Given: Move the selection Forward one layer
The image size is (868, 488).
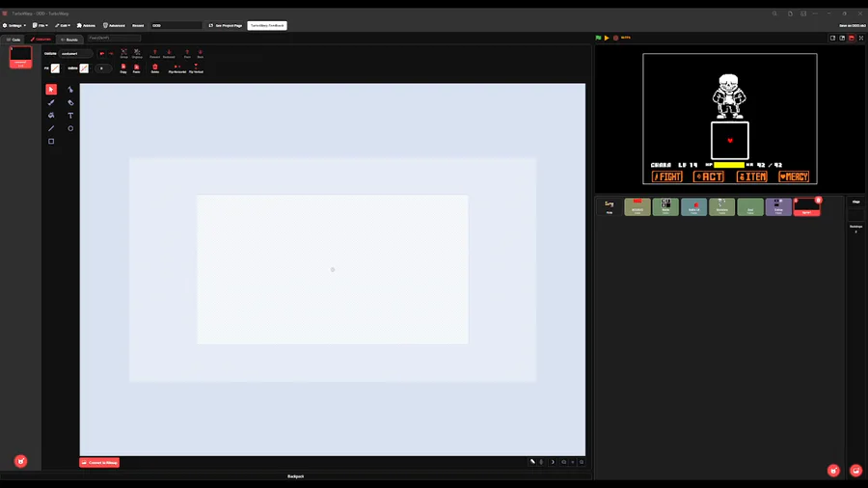Looking at the screenshot, I should (155, 53).
